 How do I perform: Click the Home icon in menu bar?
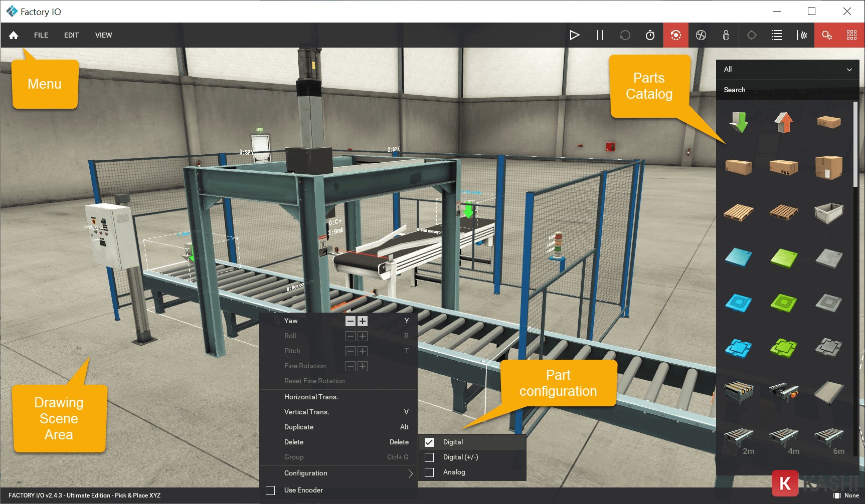[x=14, y=35]
